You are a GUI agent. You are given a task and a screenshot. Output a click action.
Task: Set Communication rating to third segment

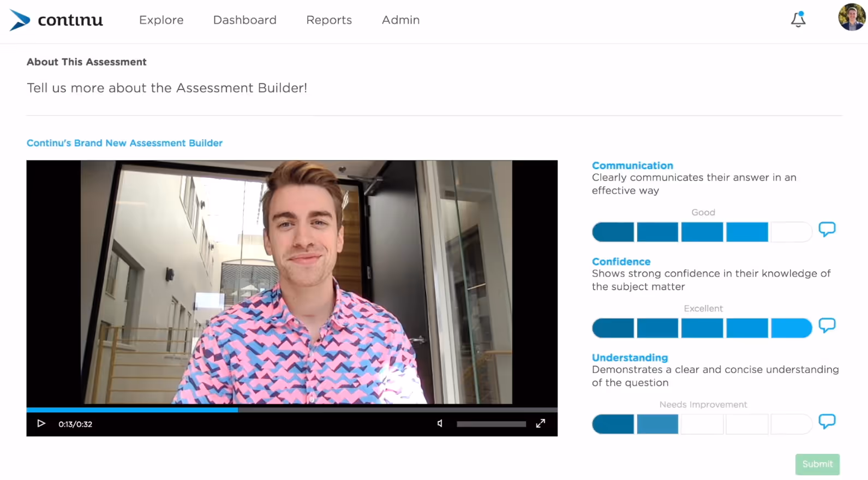click(702, 232)
